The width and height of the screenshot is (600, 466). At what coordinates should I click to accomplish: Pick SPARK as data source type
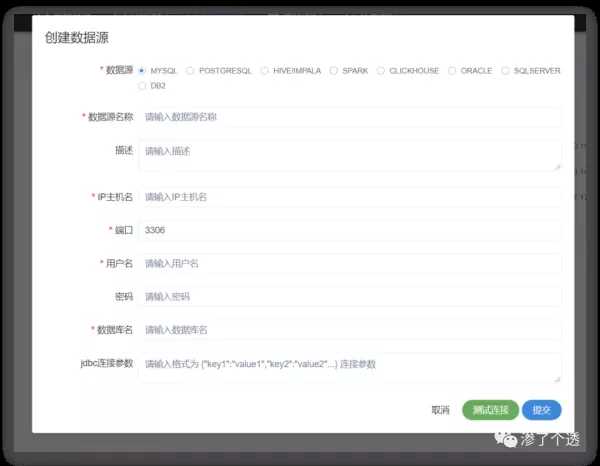[x=335, y=71]
